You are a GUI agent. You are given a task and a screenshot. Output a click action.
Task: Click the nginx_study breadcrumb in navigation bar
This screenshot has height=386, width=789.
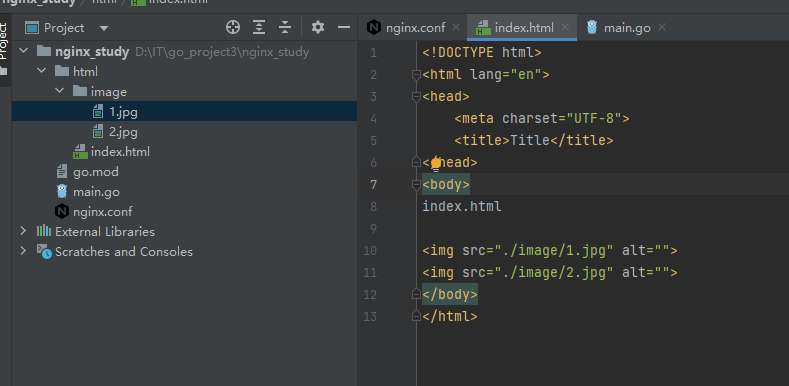39,3
